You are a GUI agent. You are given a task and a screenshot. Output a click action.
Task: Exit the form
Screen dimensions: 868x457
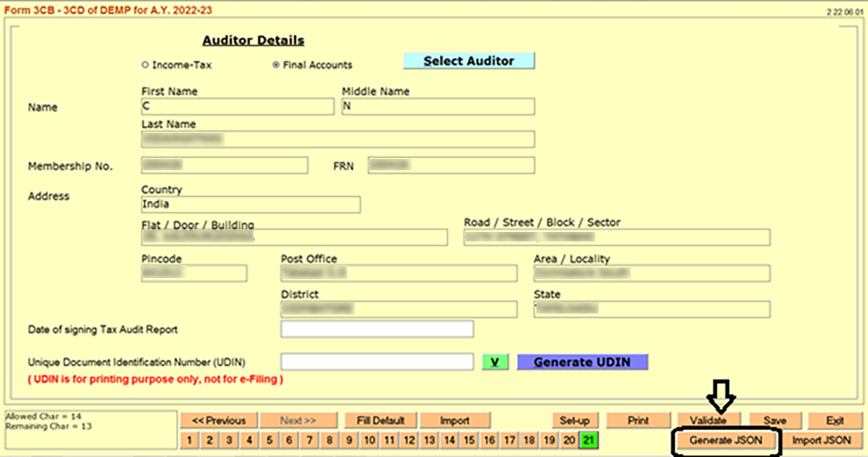[x=834, y=421]
